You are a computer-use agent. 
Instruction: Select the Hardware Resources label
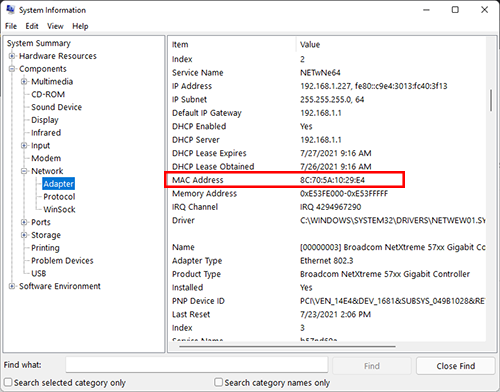tap(58, 56)
